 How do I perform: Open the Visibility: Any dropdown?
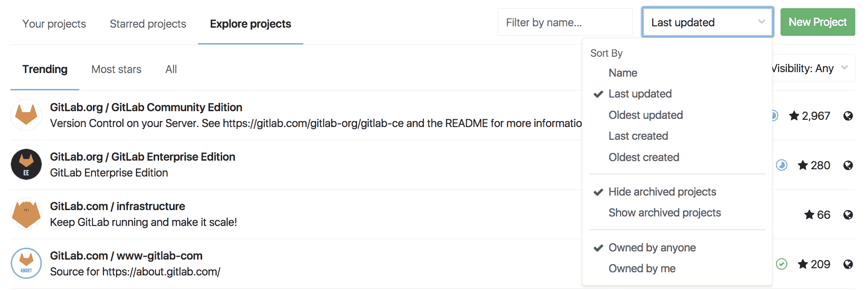[811, 69]
